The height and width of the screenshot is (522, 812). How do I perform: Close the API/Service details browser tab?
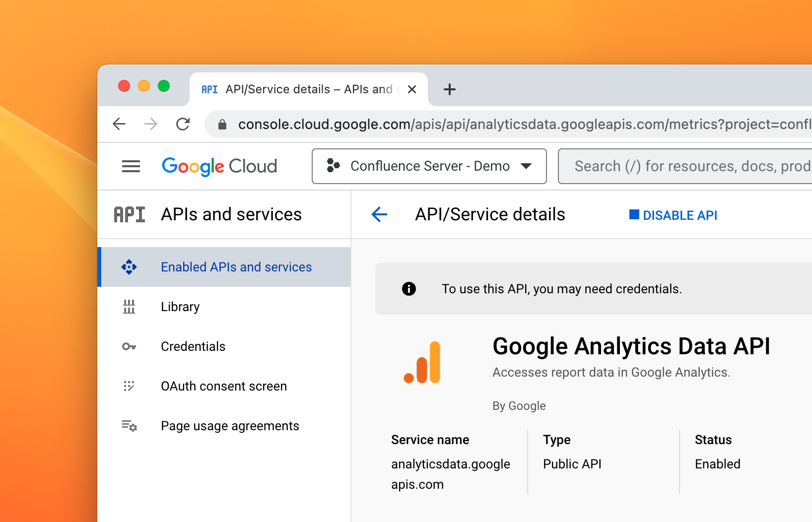click(412, 89)
